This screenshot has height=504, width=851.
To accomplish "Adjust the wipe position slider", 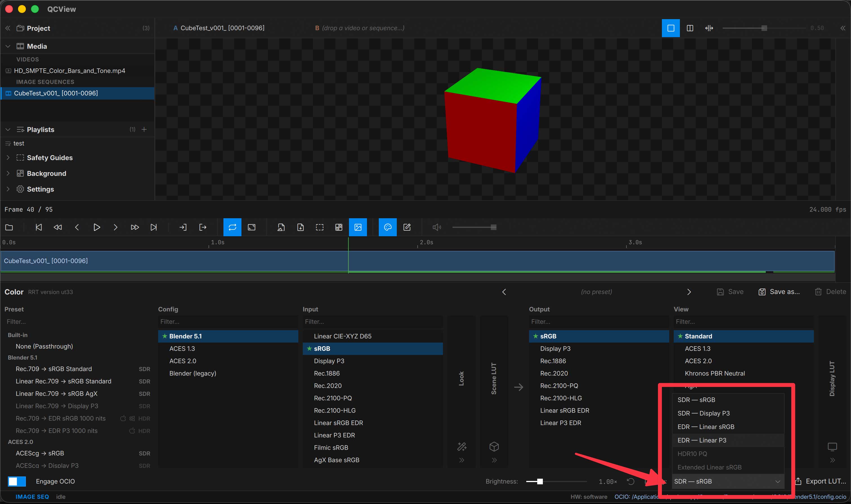I will [x=764, y=28].
